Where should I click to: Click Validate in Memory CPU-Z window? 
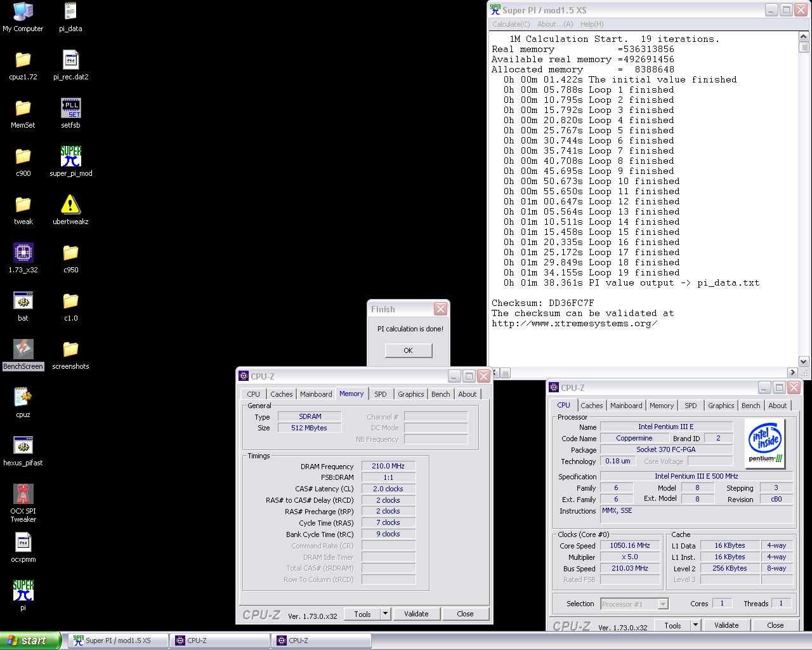(416, 614)
